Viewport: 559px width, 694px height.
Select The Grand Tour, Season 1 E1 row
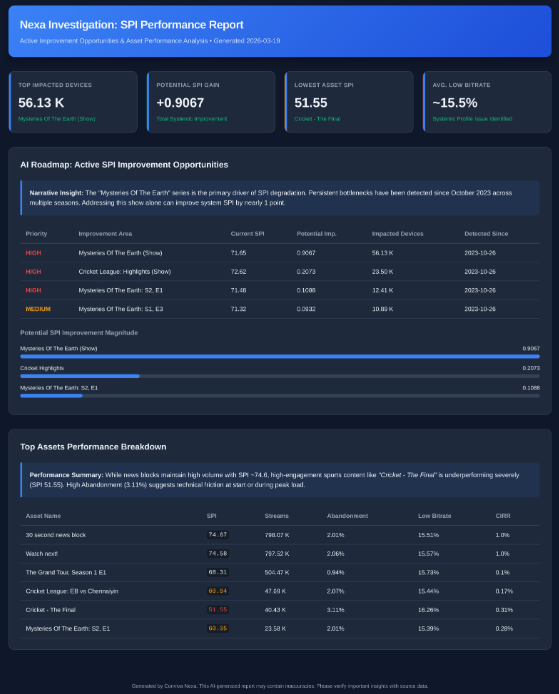click(280, 572)
